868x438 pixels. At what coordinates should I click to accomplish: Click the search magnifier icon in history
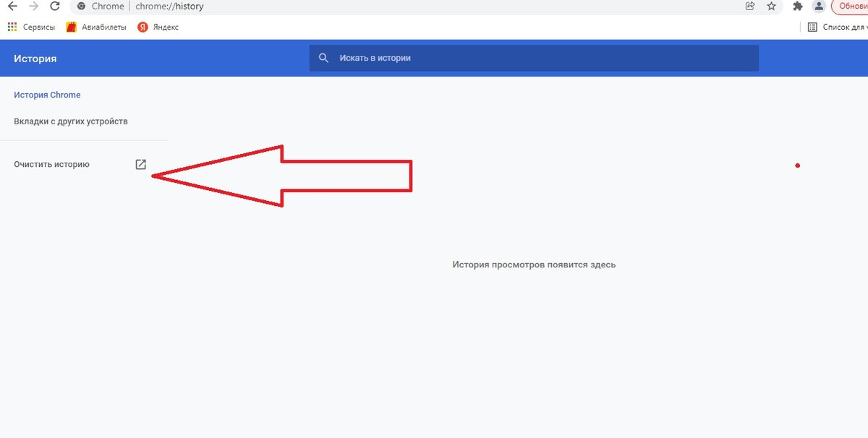click(x=324, y=58)
